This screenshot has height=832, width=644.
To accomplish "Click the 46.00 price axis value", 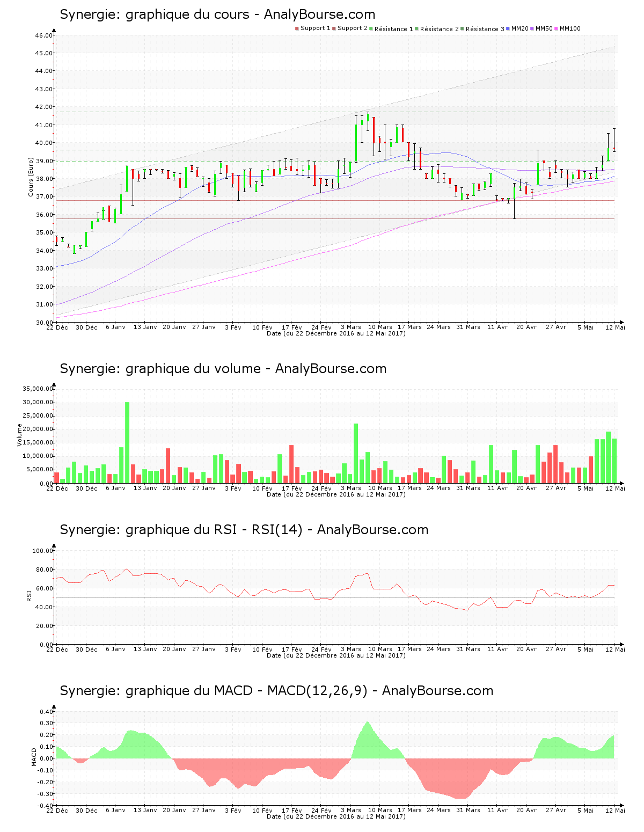I will (x=44, y=35).
